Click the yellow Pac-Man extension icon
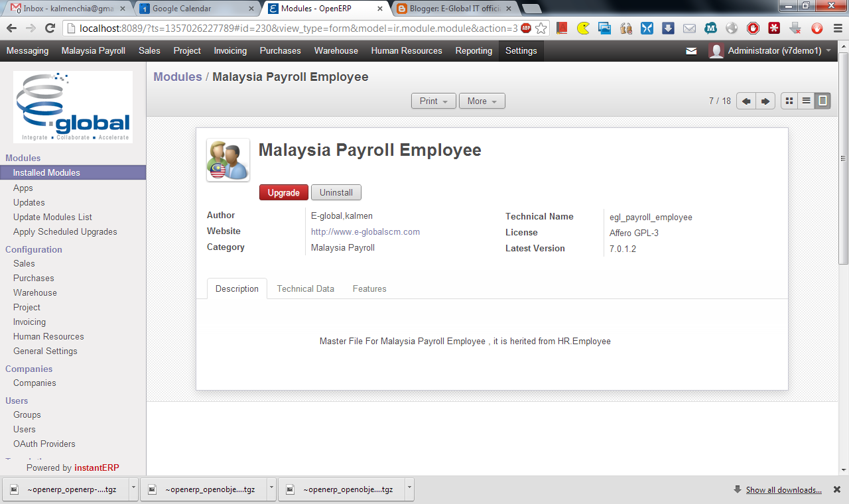 point(584,29)
